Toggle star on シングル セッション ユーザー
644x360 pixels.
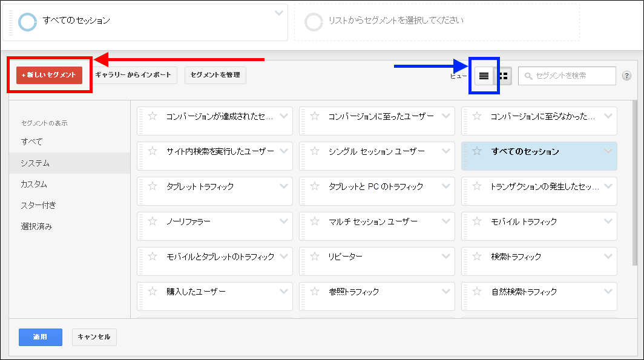tap(315, 152)
